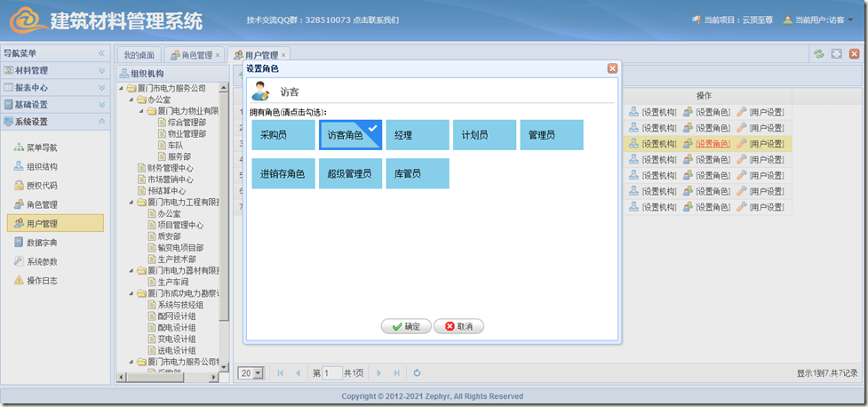Click the refresh icon in pagination bar
868x407 pixels.
[x=417, y=373]
